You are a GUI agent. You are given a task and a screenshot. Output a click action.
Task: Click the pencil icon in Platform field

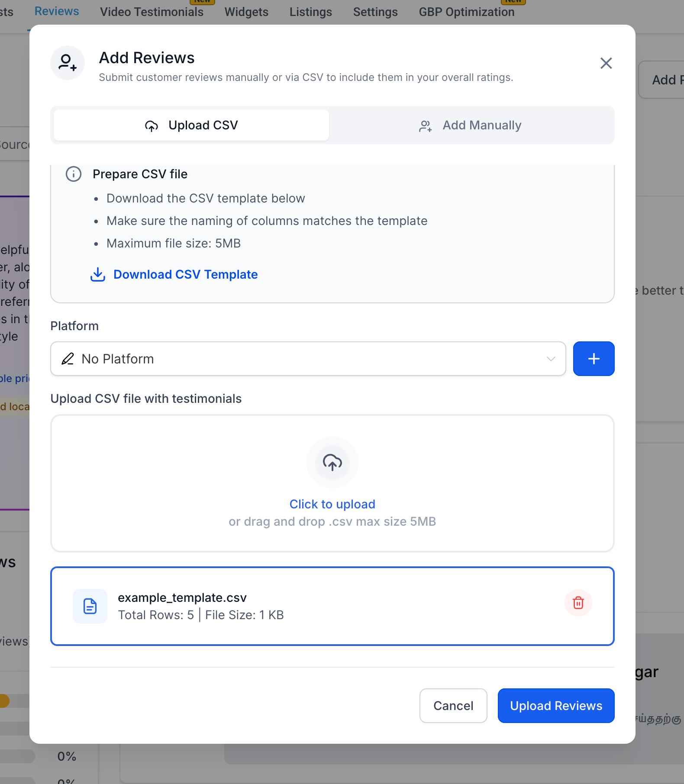click(x=68, y=359)
